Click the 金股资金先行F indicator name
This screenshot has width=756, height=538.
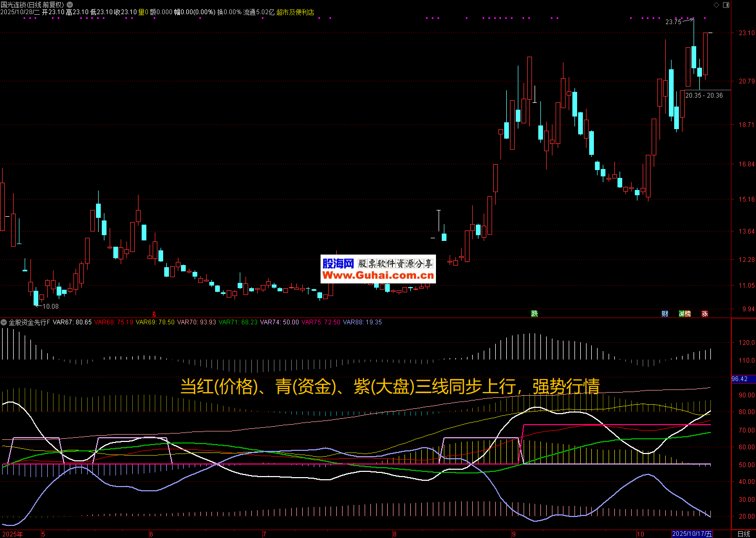point(29,322)
